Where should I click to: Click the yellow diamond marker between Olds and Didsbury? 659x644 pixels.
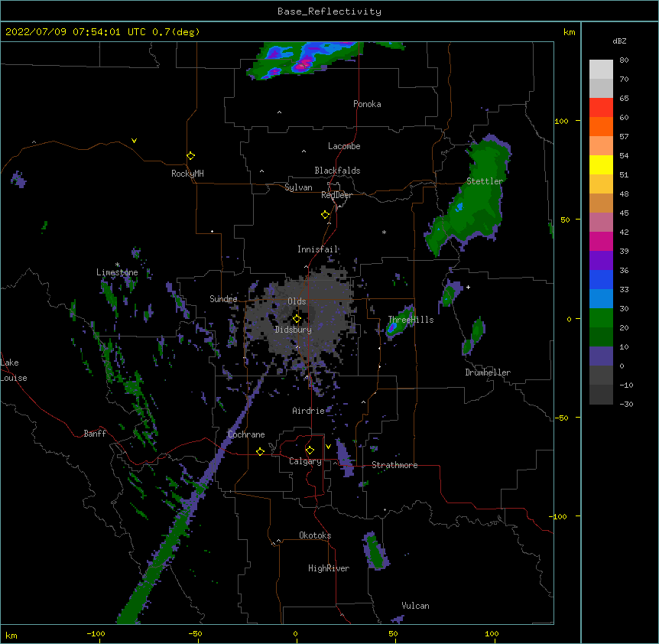(x=297, y=319)
